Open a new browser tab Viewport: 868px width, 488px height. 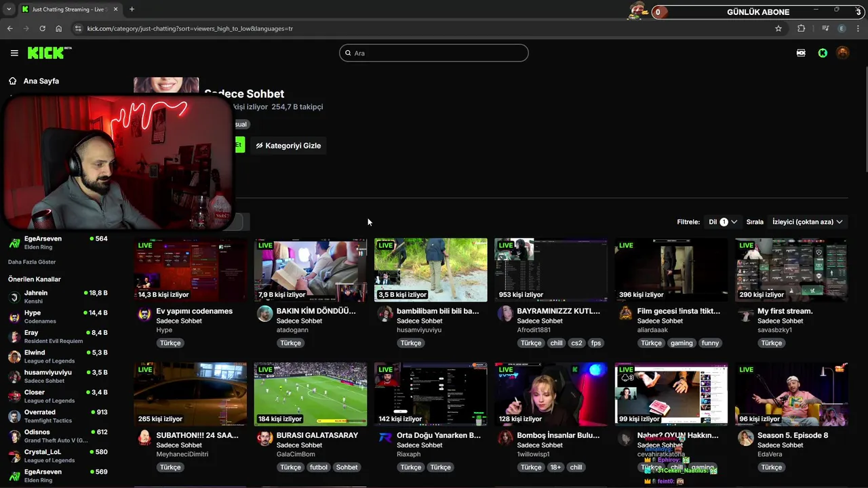pos(132,9)
